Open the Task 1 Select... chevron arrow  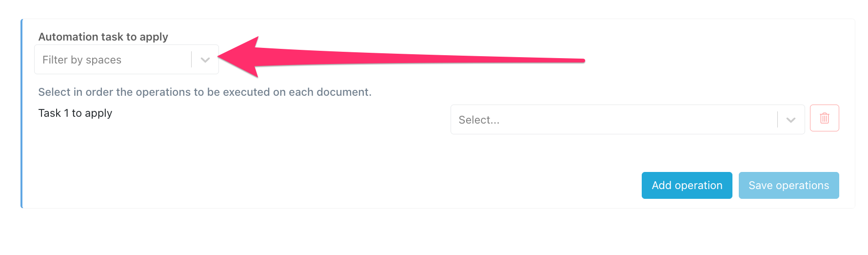point(791,120)
